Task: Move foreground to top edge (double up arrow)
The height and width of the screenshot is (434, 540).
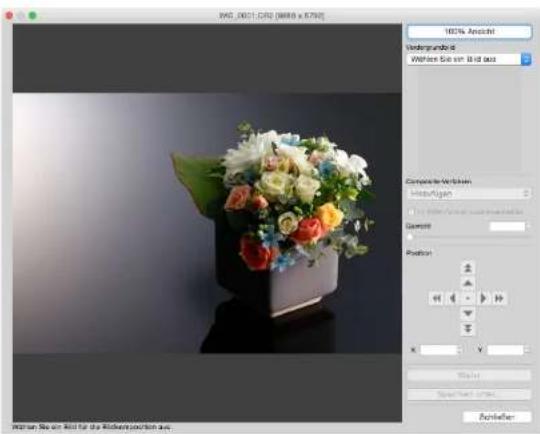Action: [x=468, y=268]
